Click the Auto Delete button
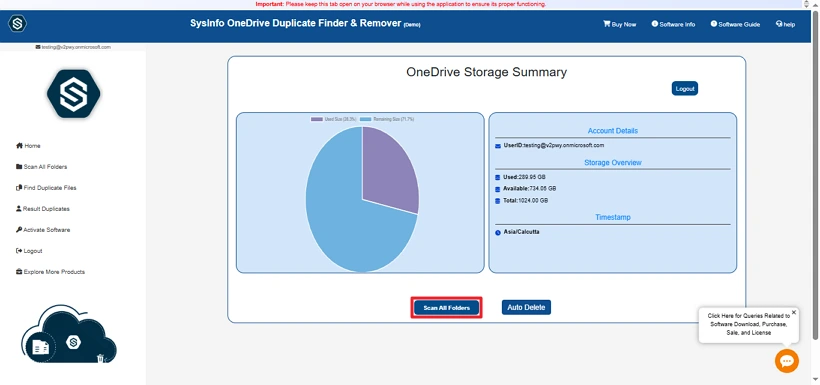 tap(526, 308)
